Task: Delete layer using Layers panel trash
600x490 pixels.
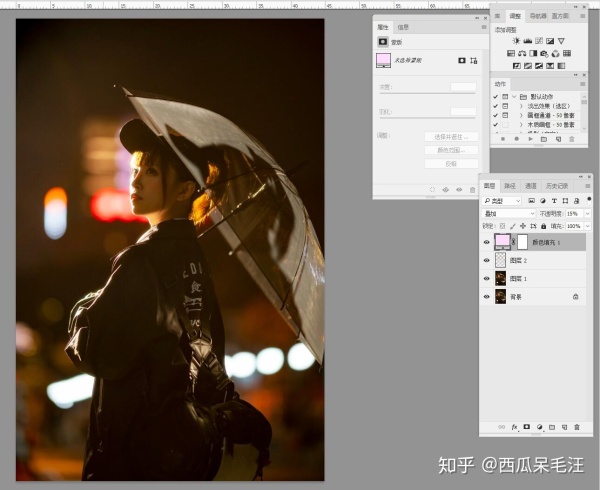Action: 577,427
